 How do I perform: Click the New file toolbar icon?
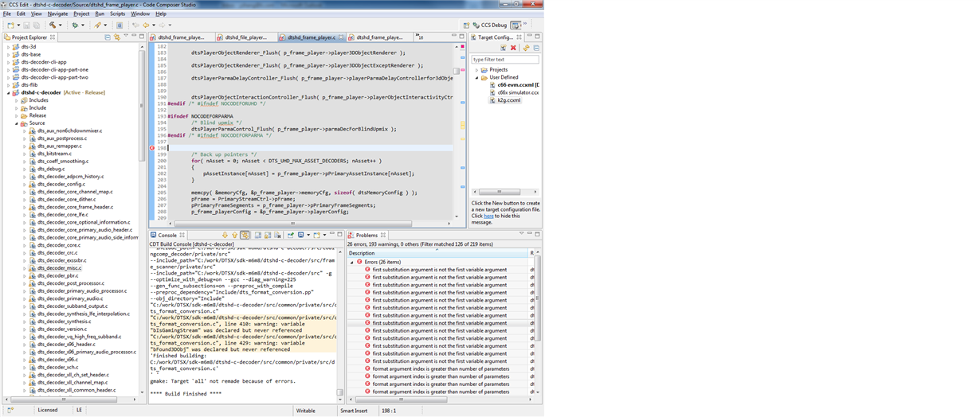tap(10, 25)
